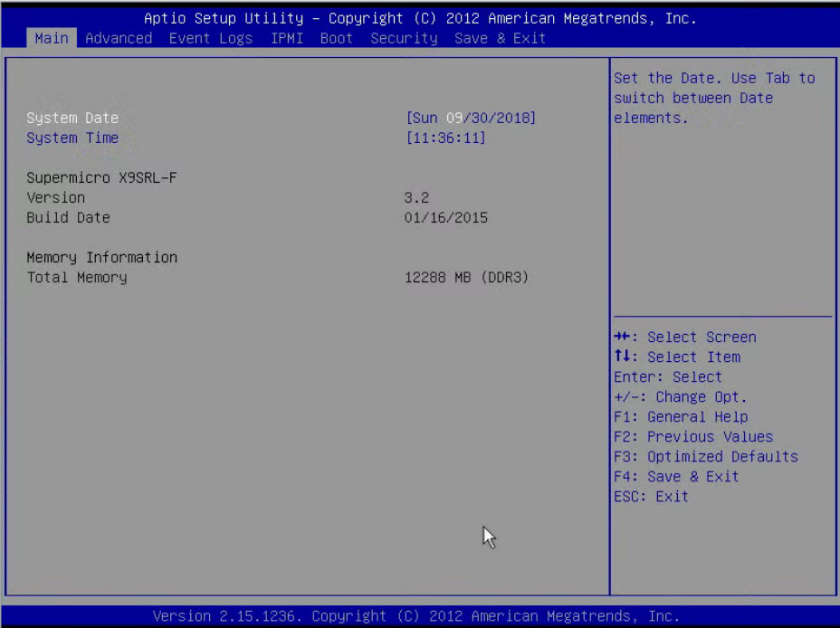Click the Supermicro X9SRL-F board name
Viewport: 840px width, 628px height.
click(x=101, y=177)
